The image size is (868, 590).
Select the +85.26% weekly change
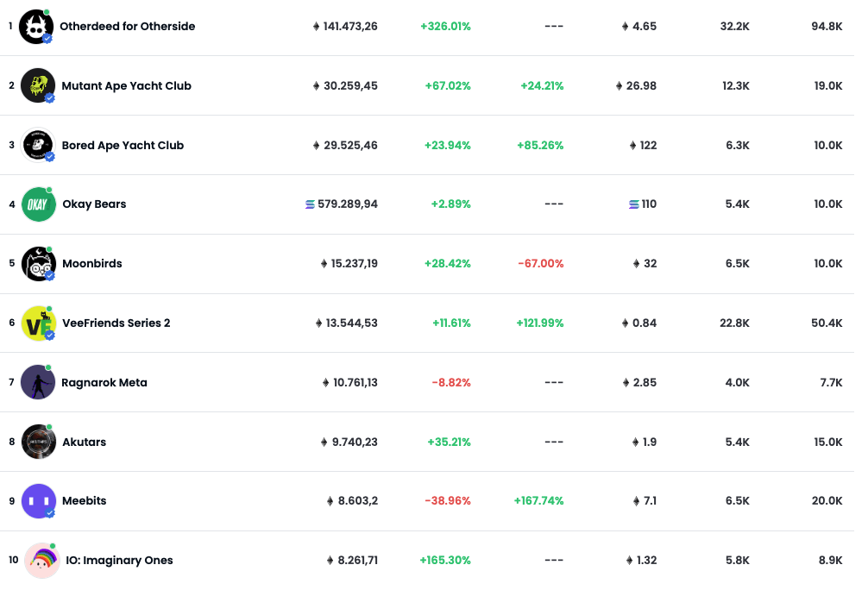[x=540, y=146]
